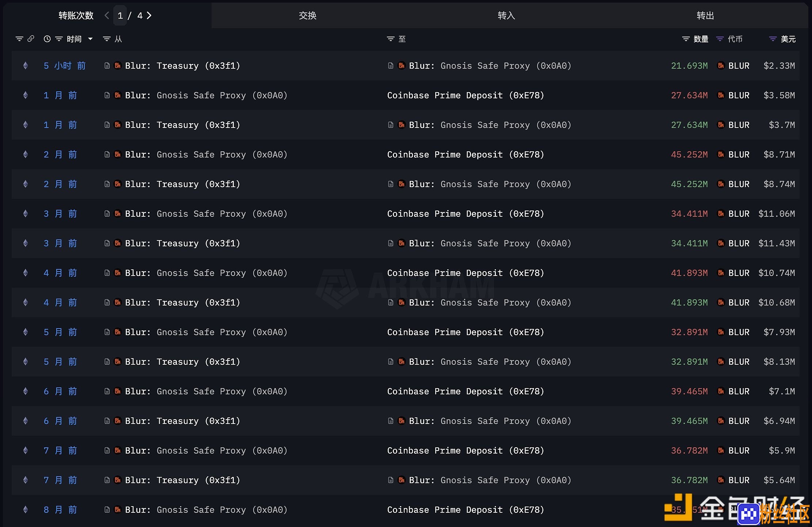The image size is (812, 527).
Task: Go to the previous transfers page
Action: 107,15
